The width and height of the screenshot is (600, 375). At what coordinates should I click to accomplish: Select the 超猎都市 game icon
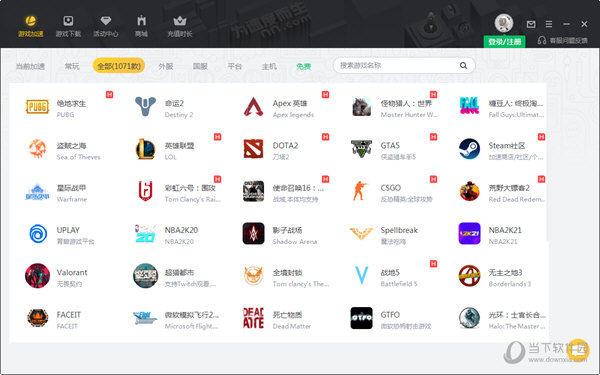pyautogui.click(x=145, y=276)
